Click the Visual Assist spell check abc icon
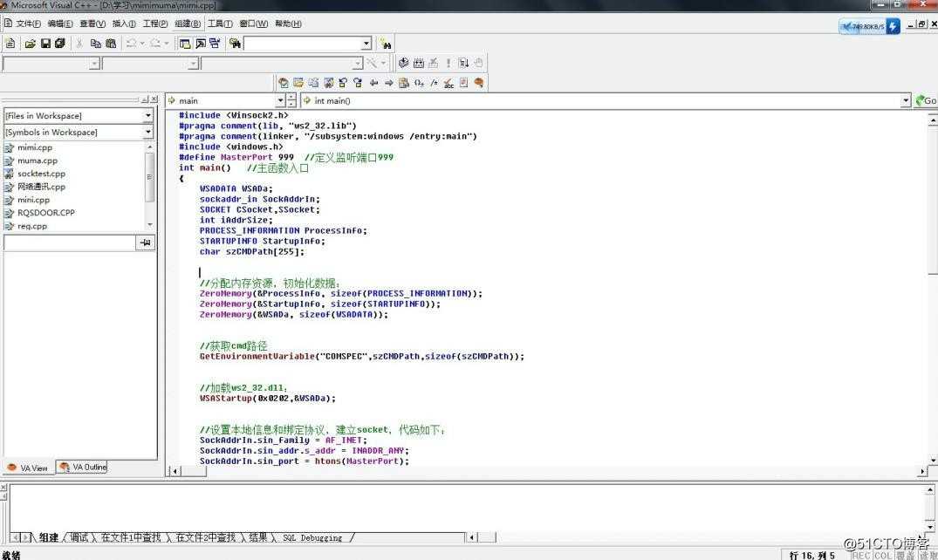Viewport: 938px width, 560px height. [448, 83]
